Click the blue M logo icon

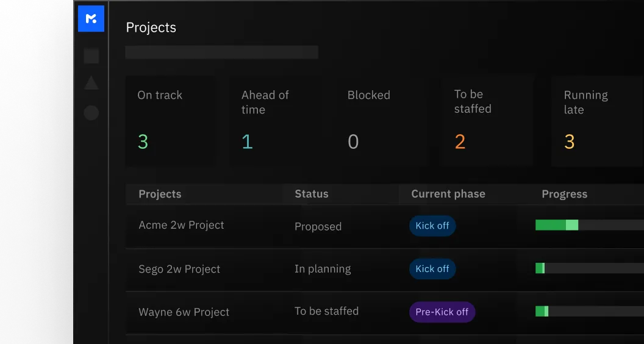pos(91,19)
